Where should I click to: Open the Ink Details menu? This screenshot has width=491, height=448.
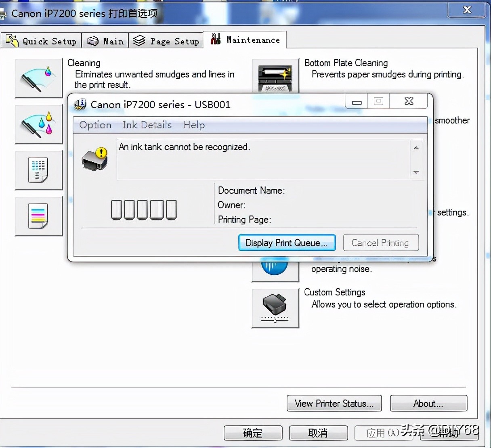147,125
